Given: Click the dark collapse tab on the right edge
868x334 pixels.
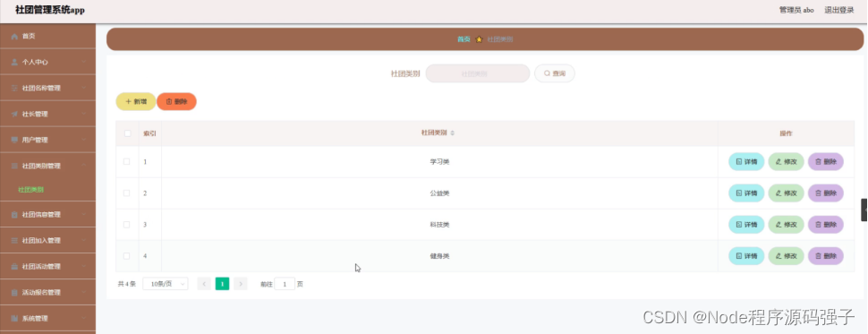Looking at the screenshot, I should pos(864,210).
